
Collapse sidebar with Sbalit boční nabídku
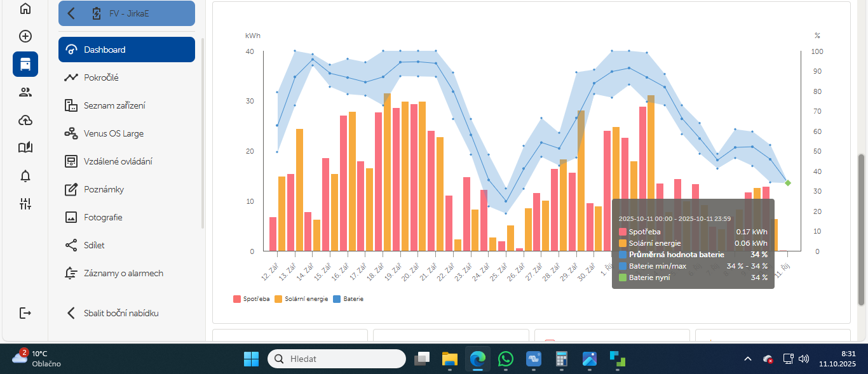[x=121, y=313]
